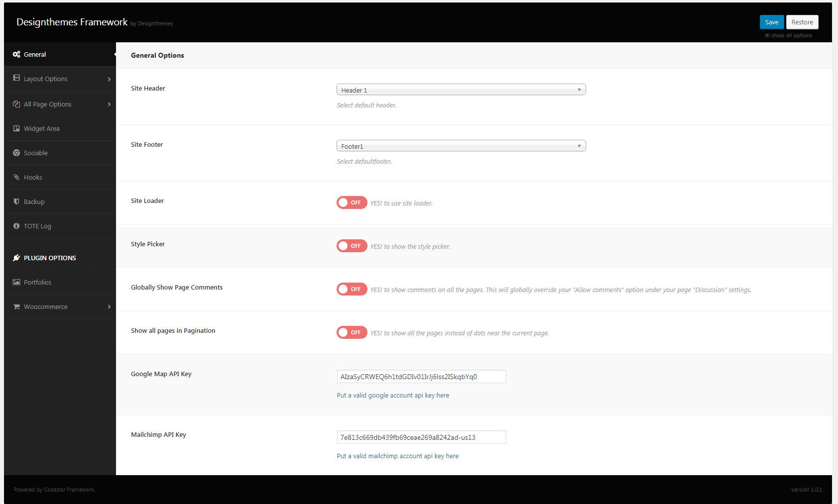Open the Sociable menu item
This screenshot has height=504, width=838.
coord(60,153)
